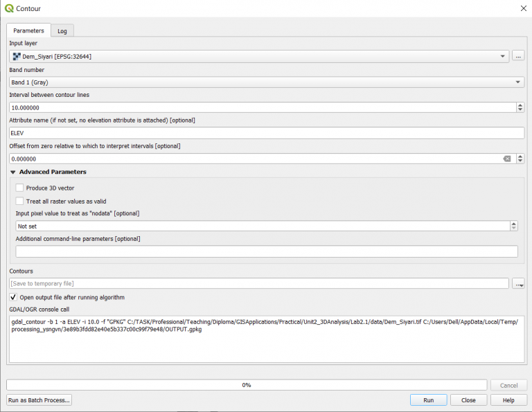Click the 0% progress bar
532x412 pixels.
pos(246,385)
